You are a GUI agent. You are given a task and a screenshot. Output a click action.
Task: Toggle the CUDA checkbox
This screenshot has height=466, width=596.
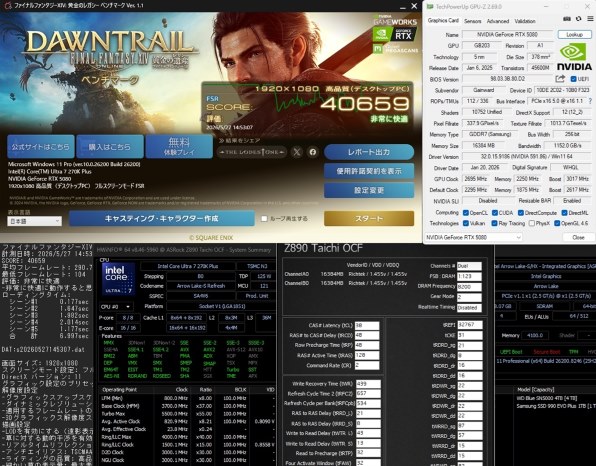click(495, 213)
